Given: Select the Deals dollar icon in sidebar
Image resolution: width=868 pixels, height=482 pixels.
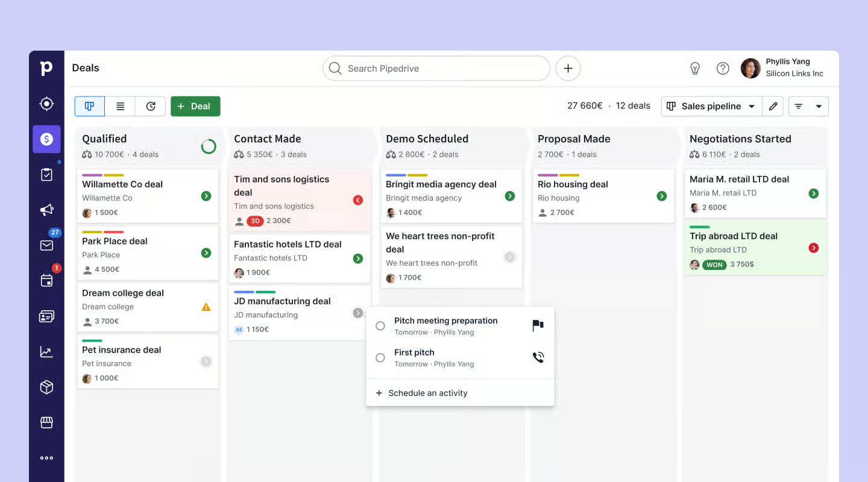Looking at the screenshot, I should [46, 139].
